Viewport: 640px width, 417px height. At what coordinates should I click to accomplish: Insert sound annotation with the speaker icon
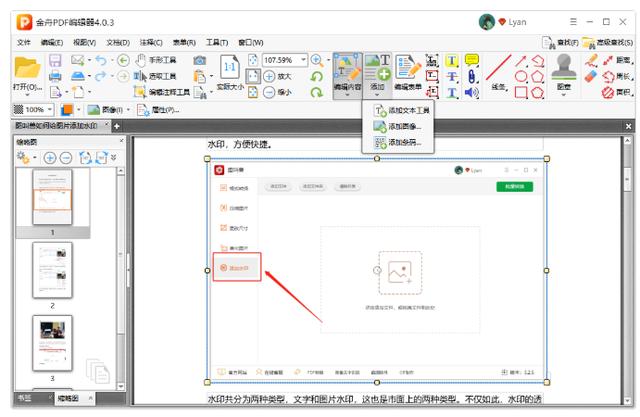click(x=471, y=92)
